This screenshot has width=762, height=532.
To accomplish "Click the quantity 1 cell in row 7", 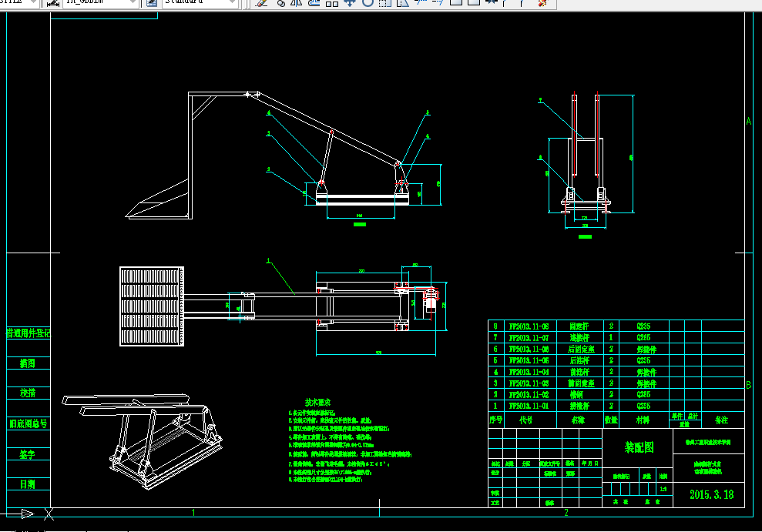I will pyautogui.click(x=611, y=337).
